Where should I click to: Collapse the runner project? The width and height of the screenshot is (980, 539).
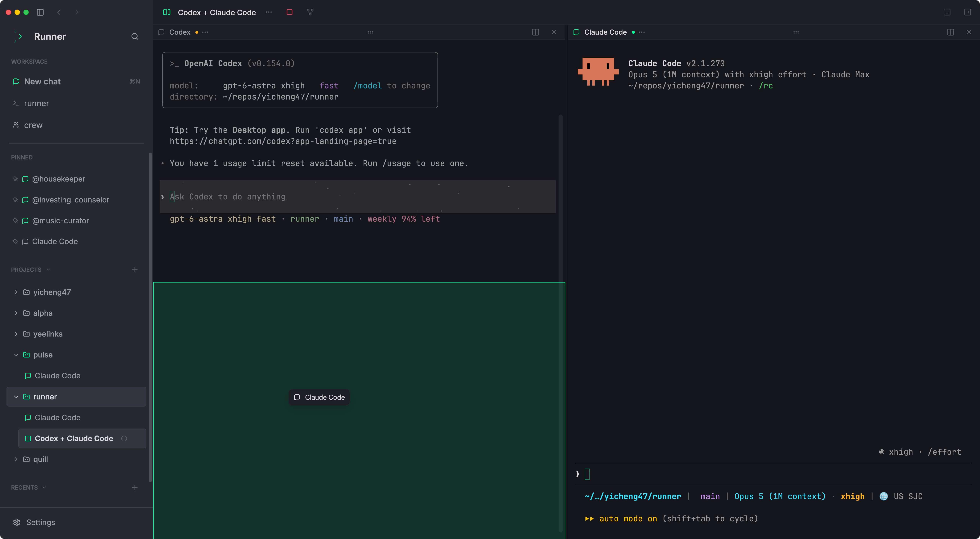(x=16, y=396)
